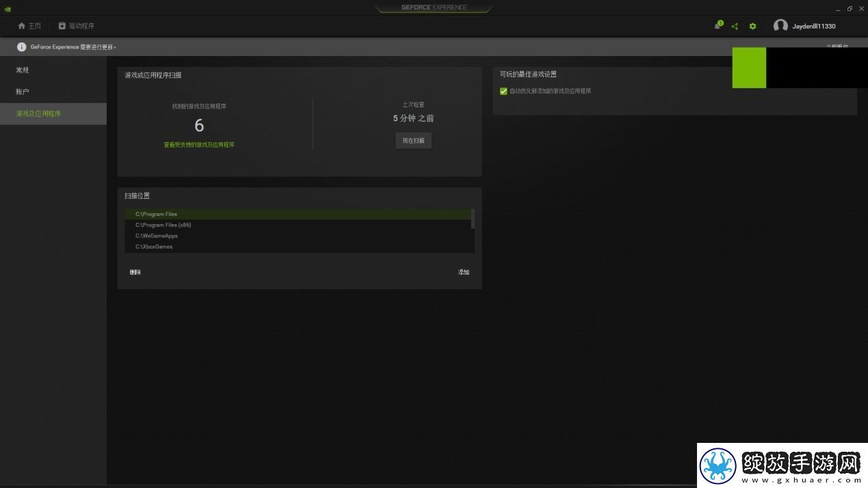The width and height of the screenshot is (868, 488).
Task: Click the notification bell icon
Action: click(x=718, y=26)
